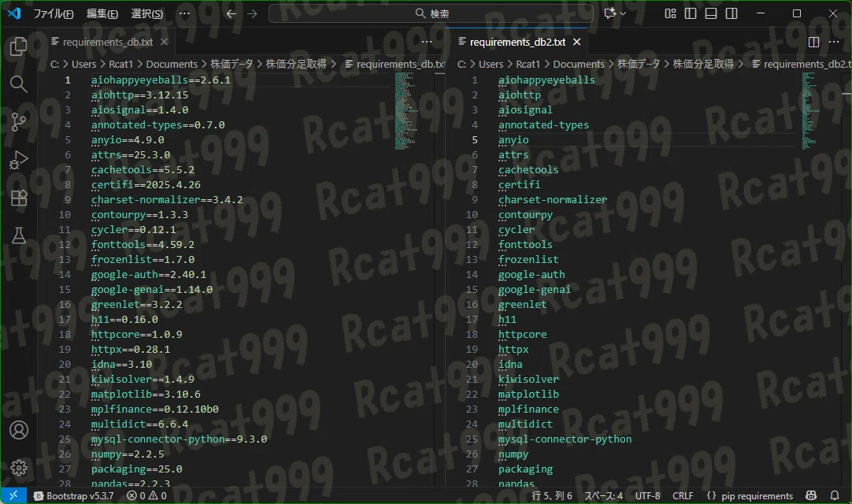This screenshot has width=852, height=504.
Task: Open notifications bell icon
Action: click(x=835, y=495)
